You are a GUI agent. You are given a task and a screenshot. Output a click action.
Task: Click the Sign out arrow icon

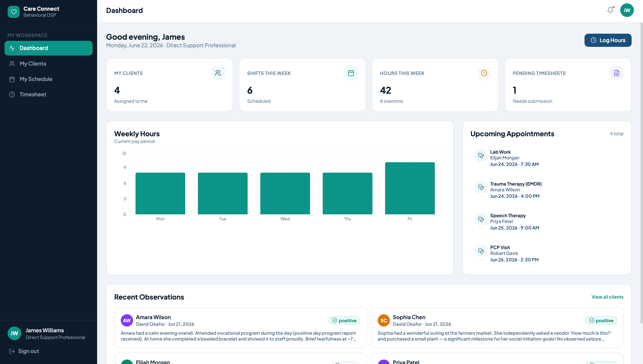point(12,351)
